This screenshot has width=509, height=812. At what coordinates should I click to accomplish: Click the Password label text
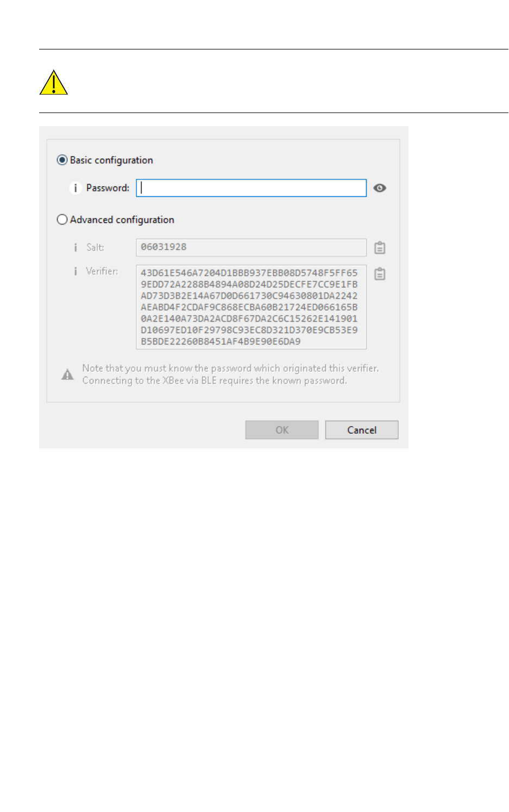click(108, 188)
